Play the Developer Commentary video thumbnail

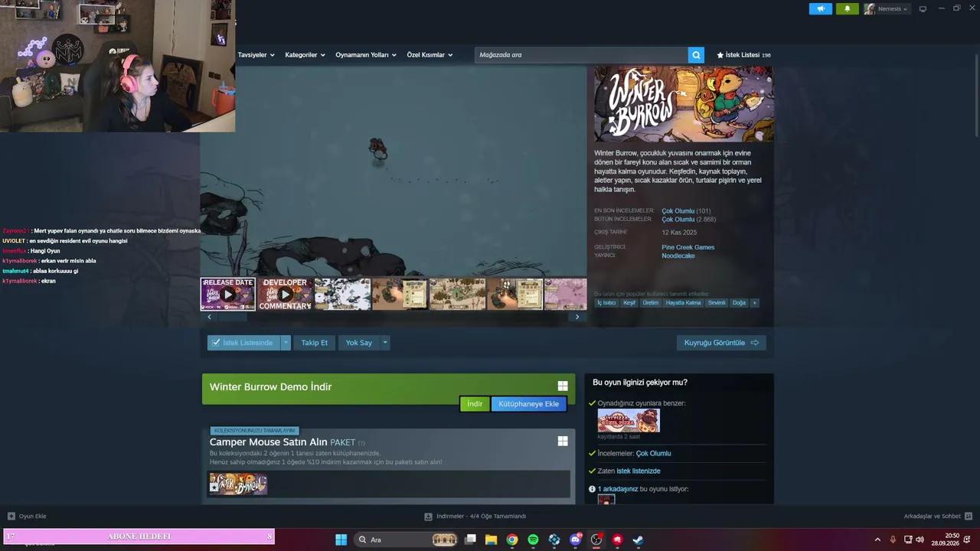(x=286, y=294)
